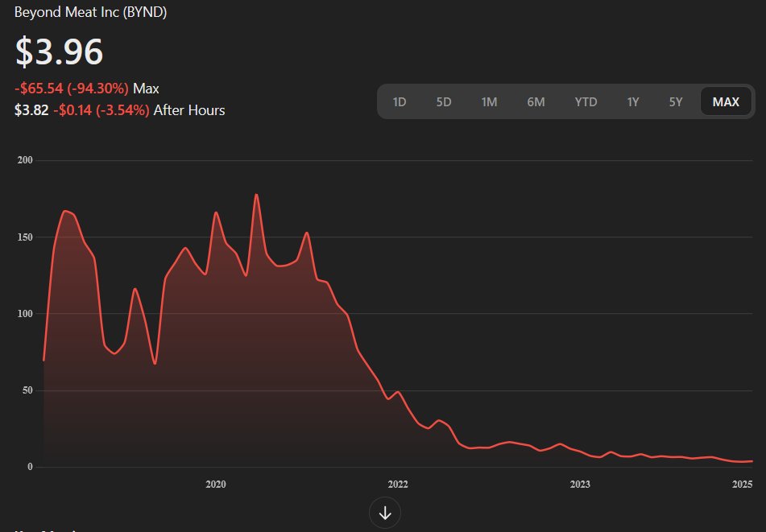Click the -$0.14 (-3.54%) after hours change
This screenshot has width=766, height=532.
coord(101,110)
